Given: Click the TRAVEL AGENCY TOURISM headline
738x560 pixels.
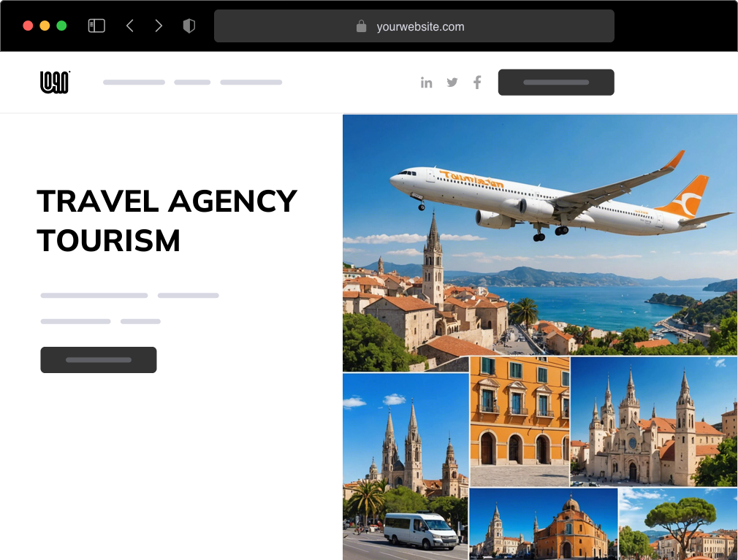Looking at the screenshot, I should tap(167, 220).
